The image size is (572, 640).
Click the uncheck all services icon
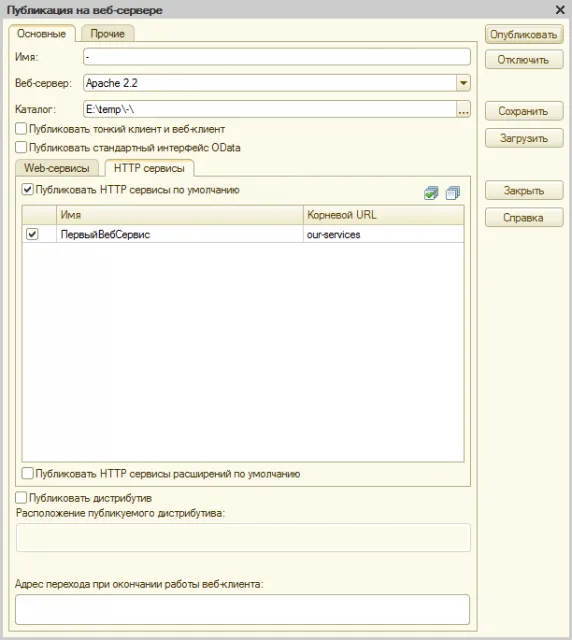(453, 193)
